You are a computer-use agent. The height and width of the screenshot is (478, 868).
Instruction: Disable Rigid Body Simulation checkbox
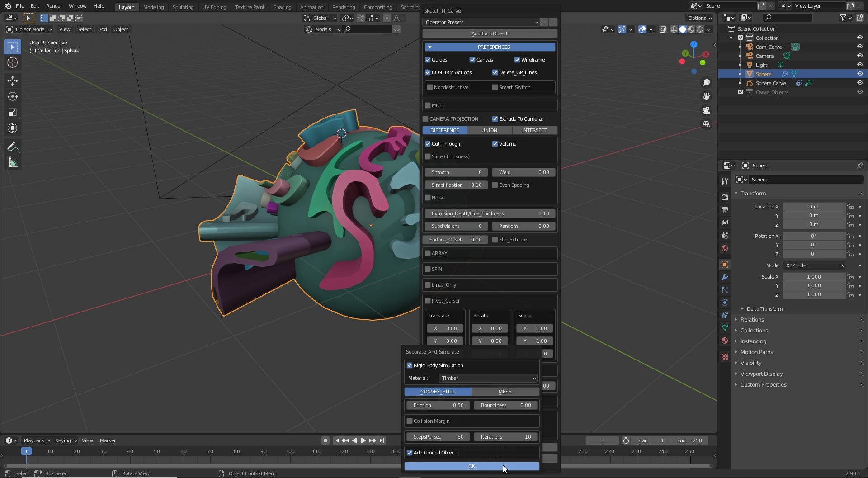pos(410,365)
